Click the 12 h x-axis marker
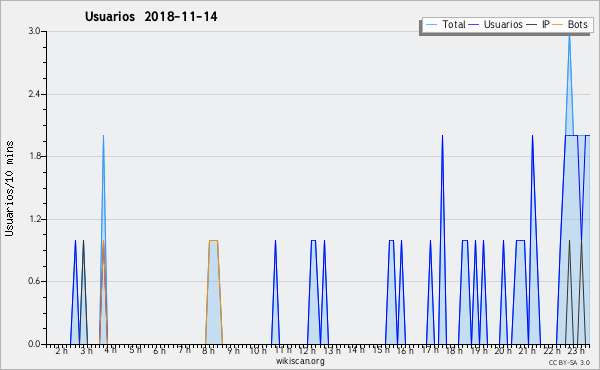This screenshot has width=600, height=370. point(307,350)
